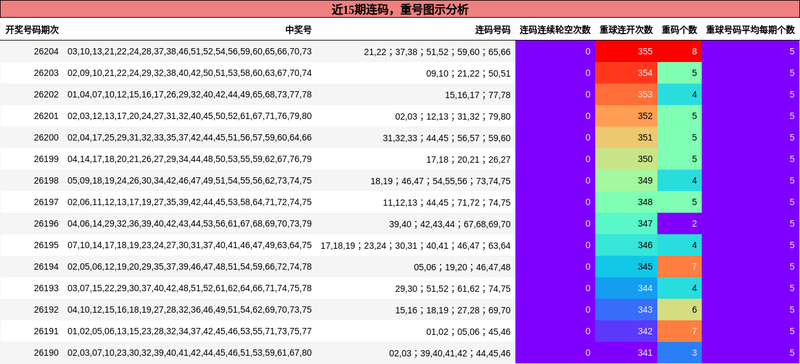Select period number 26202
800x364 pixels.
pos(46,94)
